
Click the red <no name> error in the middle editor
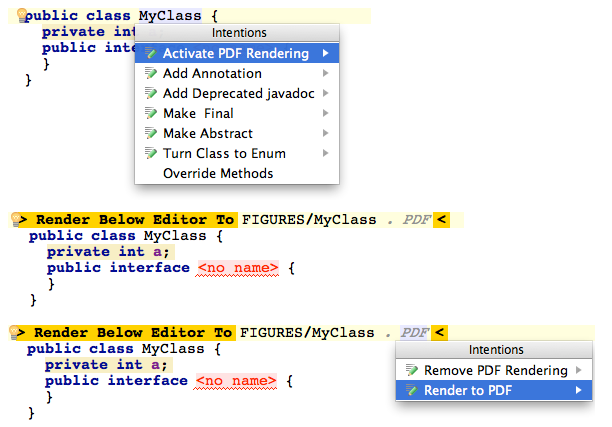[238, 268]
